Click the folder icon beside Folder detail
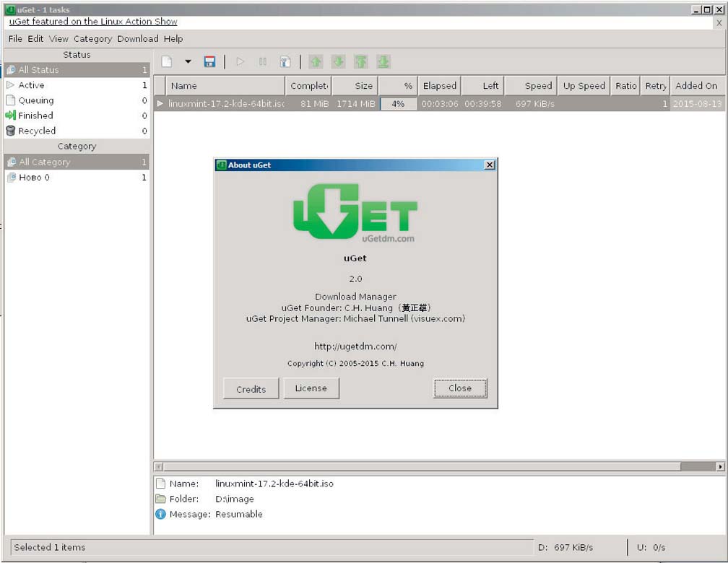The image size is (728, 563). pos(160,499)
